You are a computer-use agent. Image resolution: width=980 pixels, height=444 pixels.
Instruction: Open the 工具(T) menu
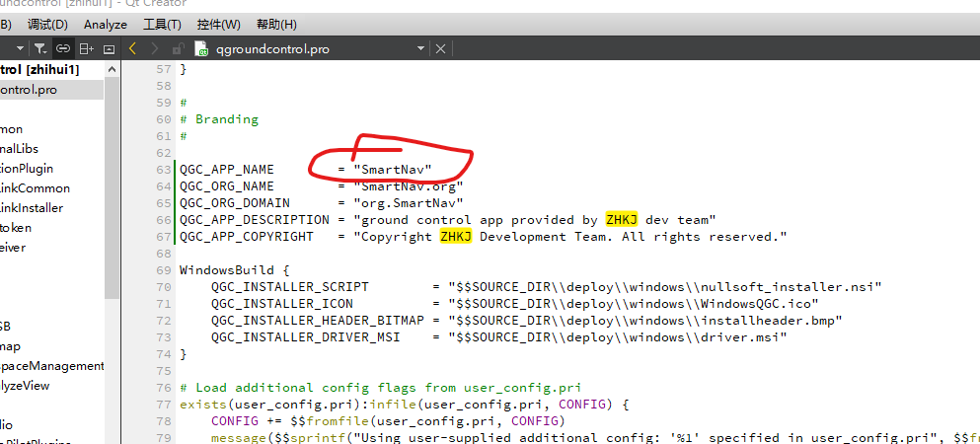162,25
